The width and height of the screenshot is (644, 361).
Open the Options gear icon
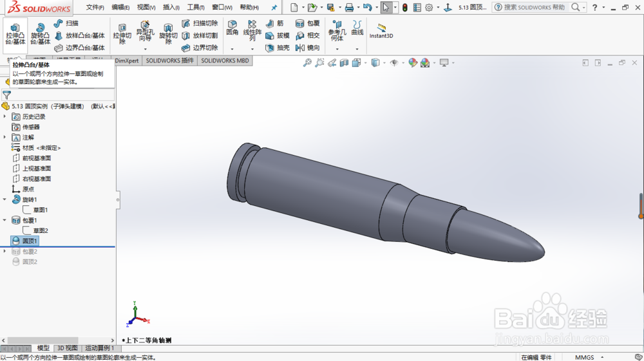pyautogui.click(x=429, y=7)
